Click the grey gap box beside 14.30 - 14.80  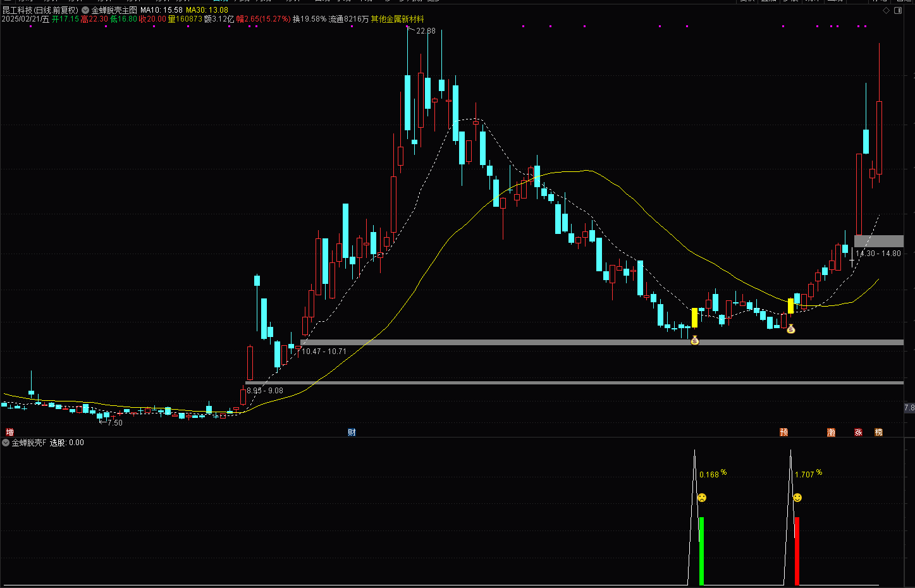pos(879,241)
